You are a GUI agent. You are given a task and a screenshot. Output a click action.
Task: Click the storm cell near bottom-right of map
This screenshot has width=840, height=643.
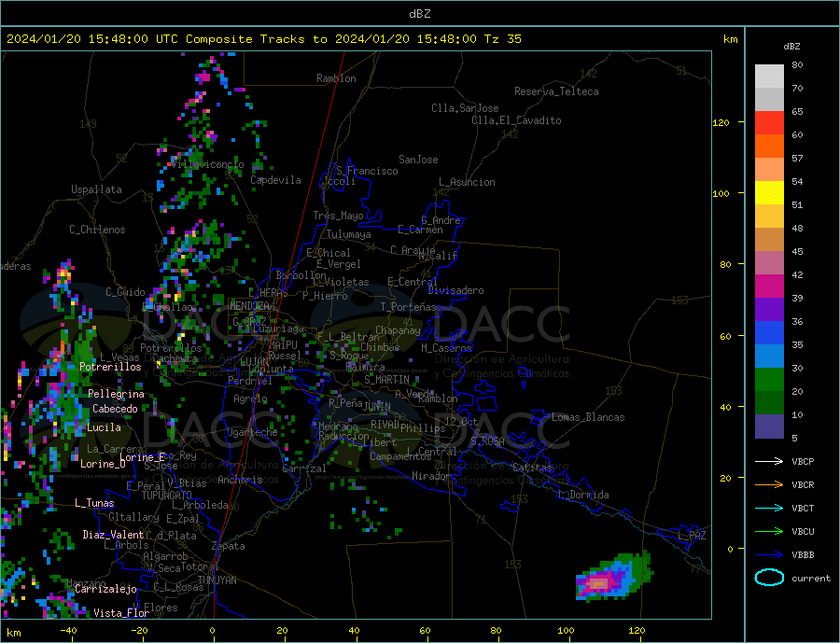tap(613, 577)
